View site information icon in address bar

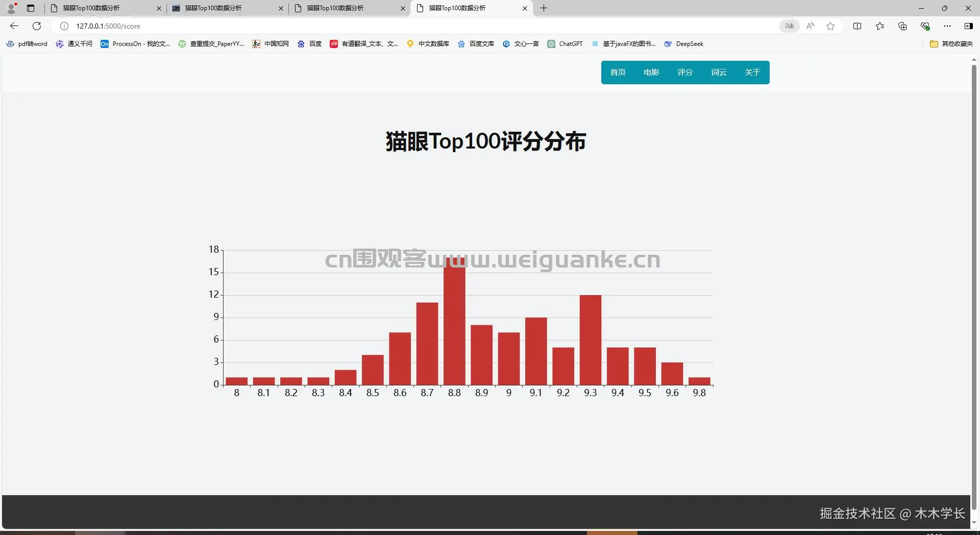pos(64,26)
